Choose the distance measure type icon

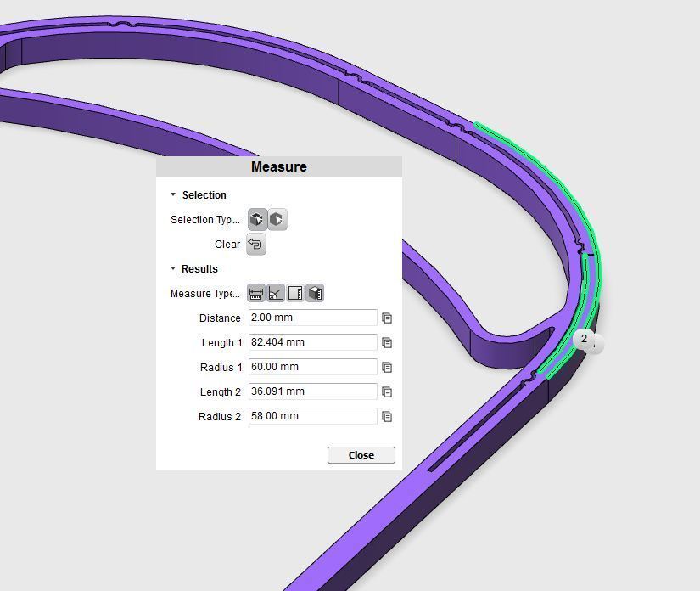tap(255, 294)
